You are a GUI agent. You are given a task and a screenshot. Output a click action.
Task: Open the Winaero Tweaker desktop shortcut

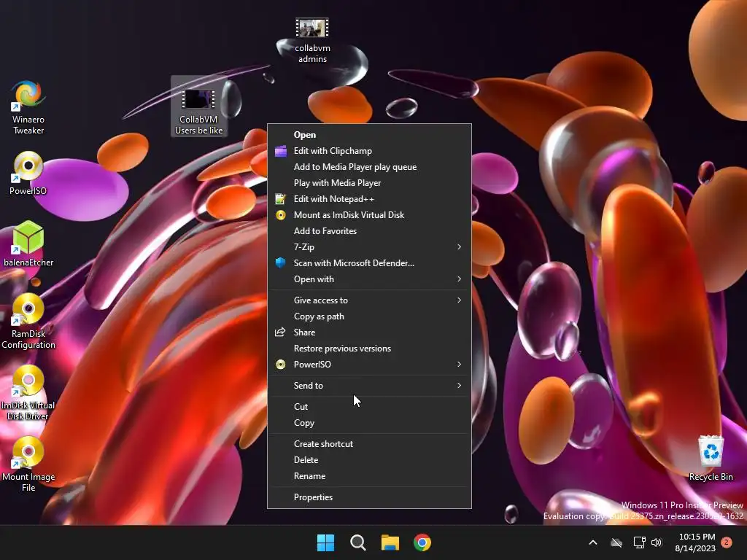[28, 108]
